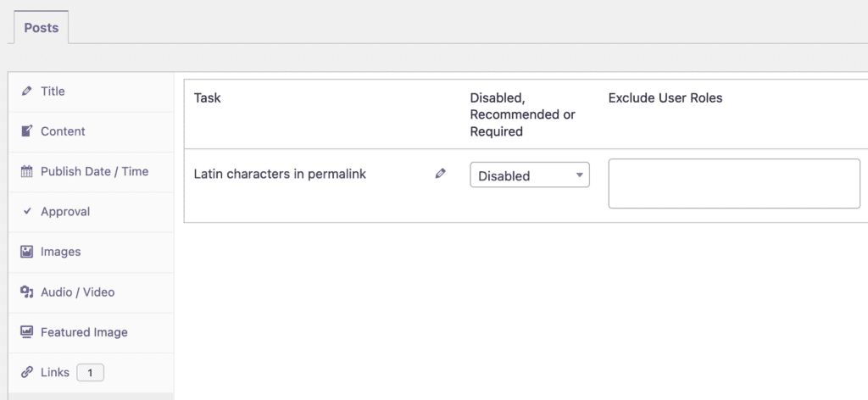Click the Exclude User Roles field
Screen dimensions: 868x400
pyautogui.click(x=734, y=183)
